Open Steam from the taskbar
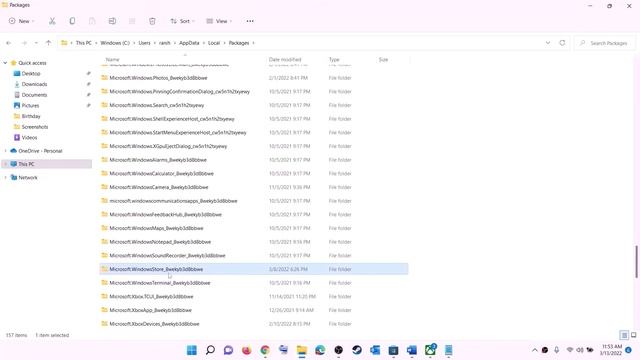 (x=357, y=350)
